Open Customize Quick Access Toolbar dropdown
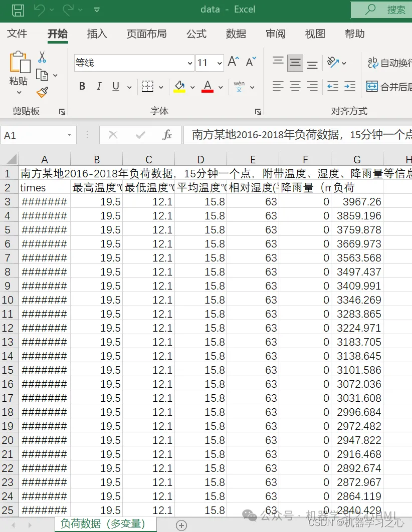 point(97,10)
